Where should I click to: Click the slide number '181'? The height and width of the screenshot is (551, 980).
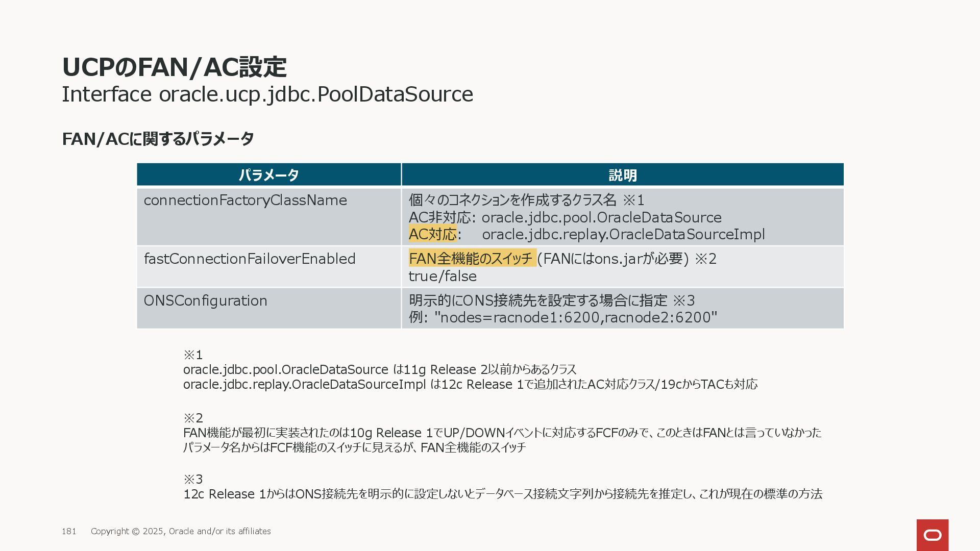[69, 531]
